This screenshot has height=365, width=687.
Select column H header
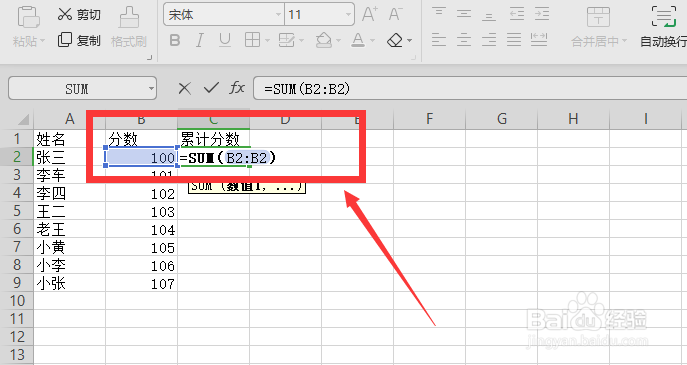(574, 119)
